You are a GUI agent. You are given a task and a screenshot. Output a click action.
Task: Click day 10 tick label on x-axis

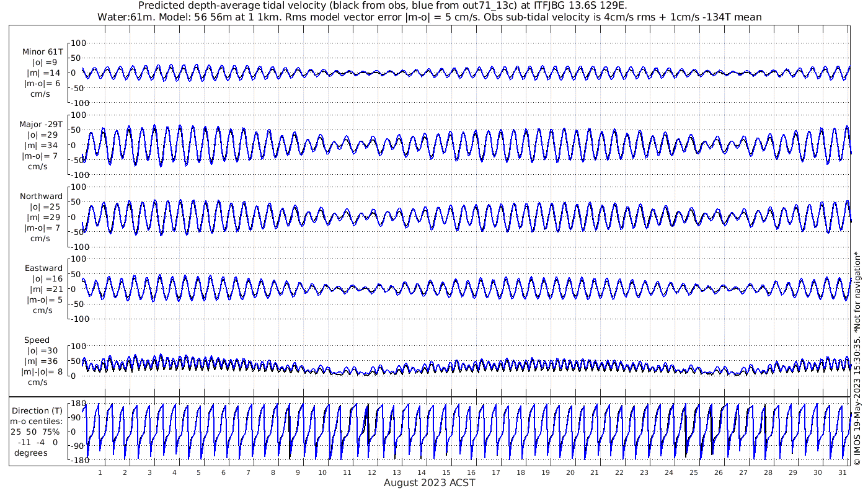[322, 472]
